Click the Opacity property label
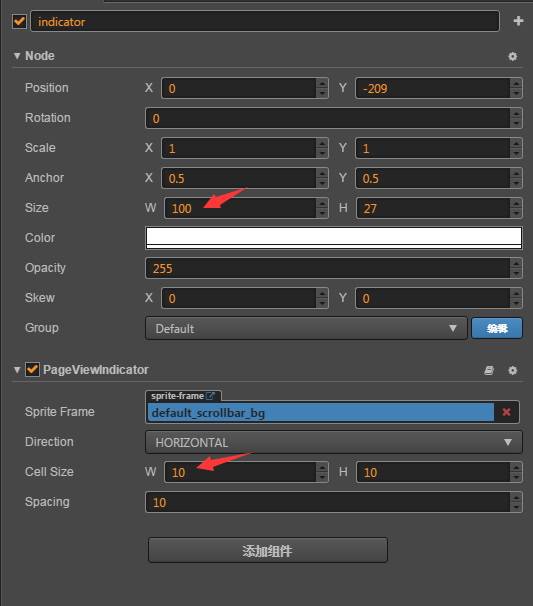Image resolution: width=533 pixels, height=606 pixels. 45,268
